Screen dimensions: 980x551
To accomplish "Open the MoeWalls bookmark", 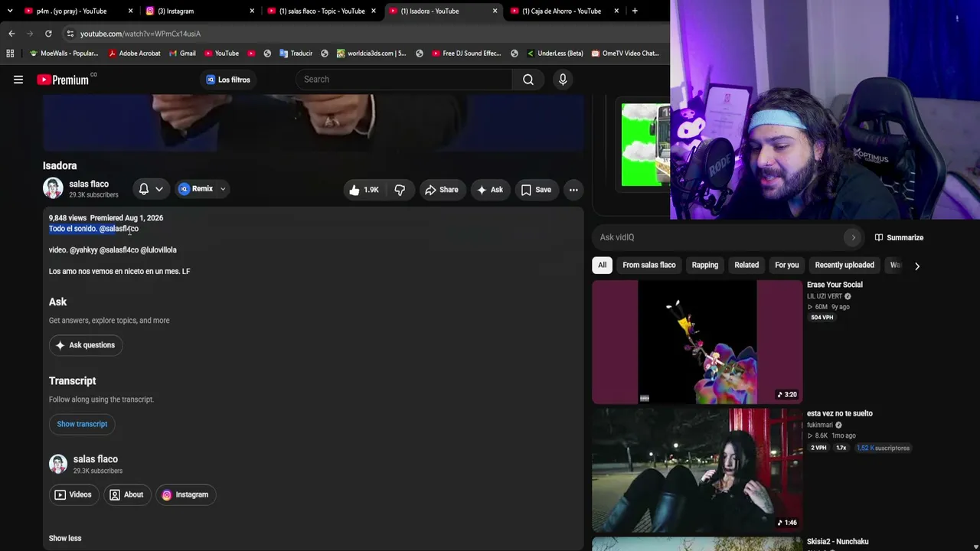I will point(64,54).
